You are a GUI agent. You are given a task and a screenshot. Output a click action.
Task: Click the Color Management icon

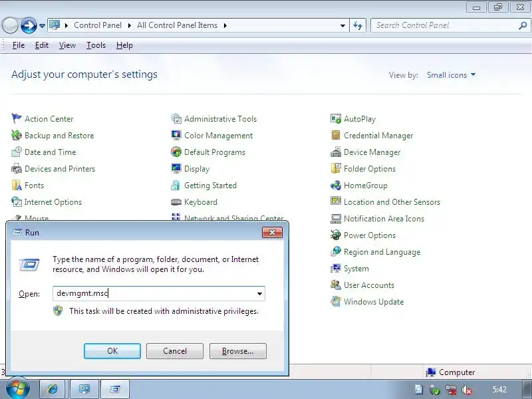(176, 135)
